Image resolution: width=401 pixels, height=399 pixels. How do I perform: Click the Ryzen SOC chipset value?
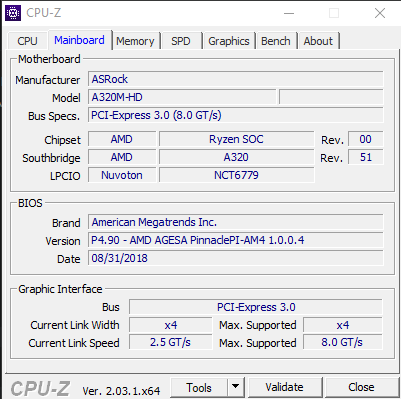[x=236, y=139]
